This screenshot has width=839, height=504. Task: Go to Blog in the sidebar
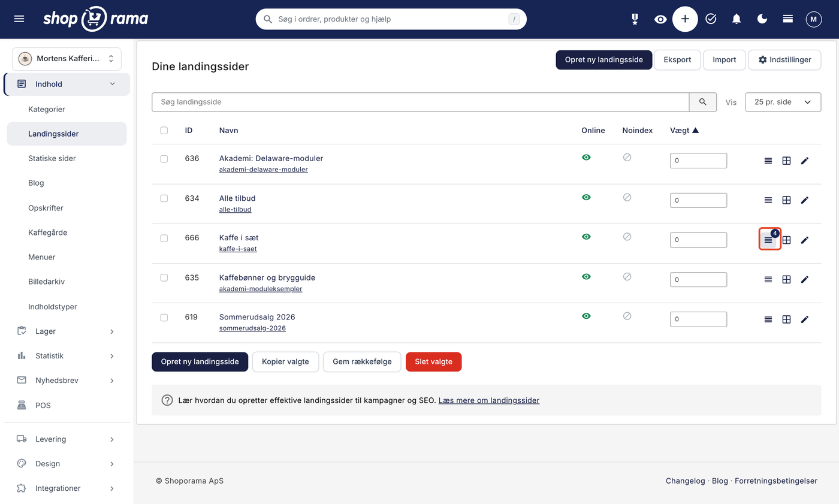pyautogui.click(x=36, y=183)
